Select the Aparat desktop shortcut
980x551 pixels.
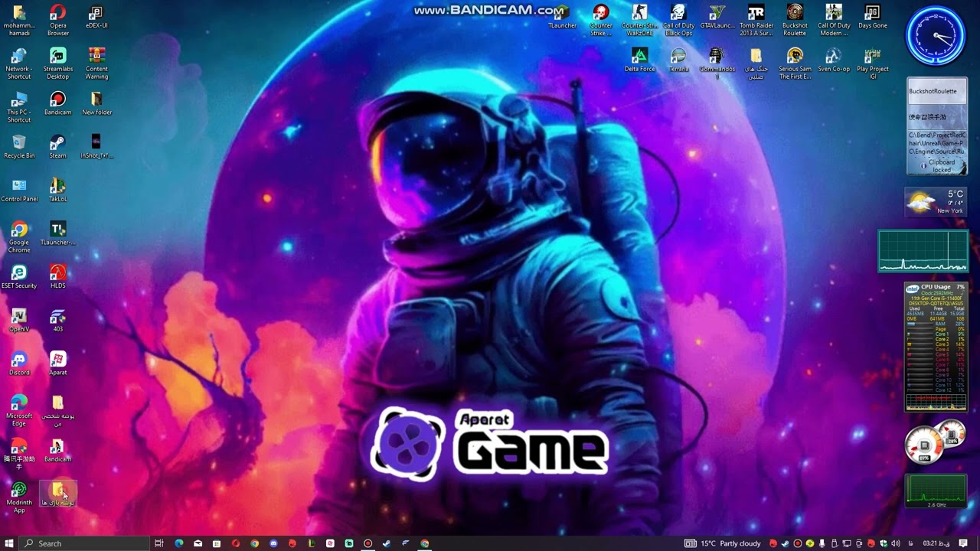(x=57, y=364)
